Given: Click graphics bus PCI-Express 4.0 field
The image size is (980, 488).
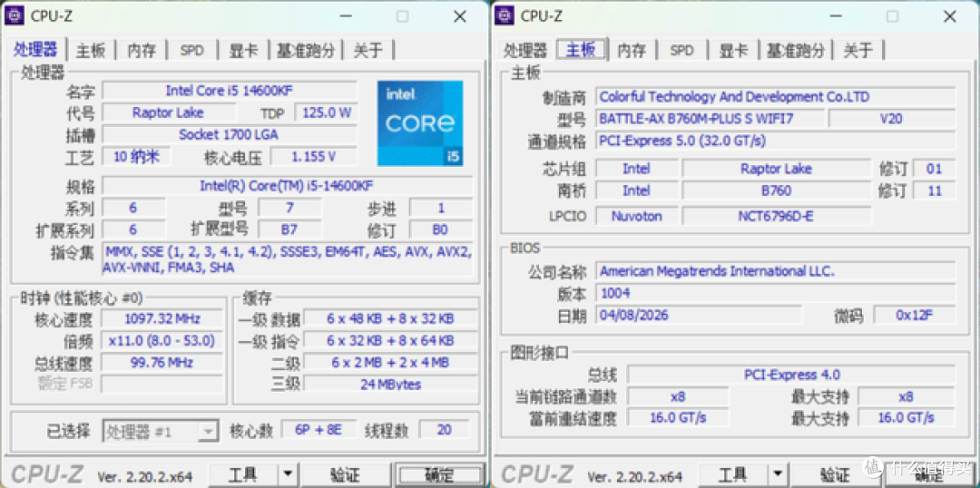Looking at the screenshot, I should pos(791,375).
